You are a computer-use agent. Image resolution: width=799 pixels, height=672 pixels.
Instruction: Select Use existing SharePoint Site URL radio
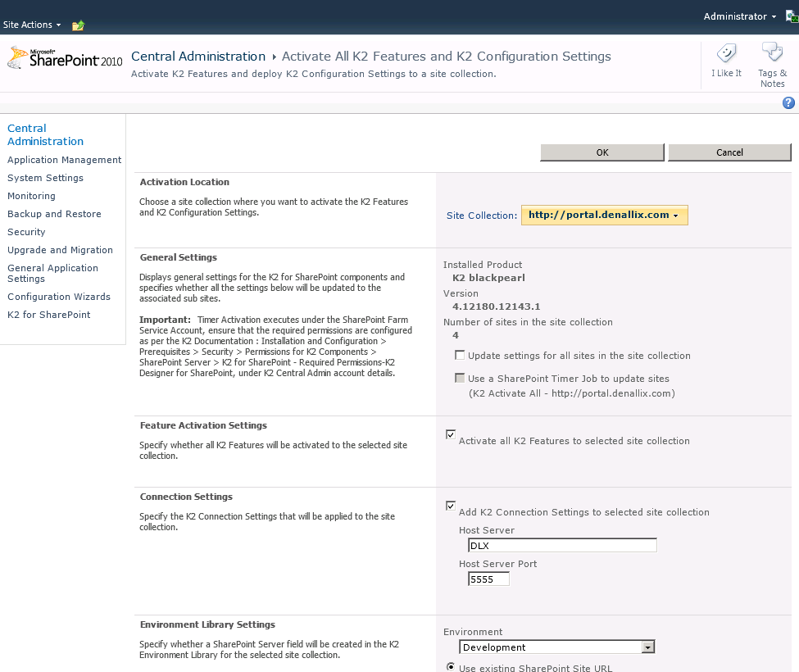tap(451, 667)
